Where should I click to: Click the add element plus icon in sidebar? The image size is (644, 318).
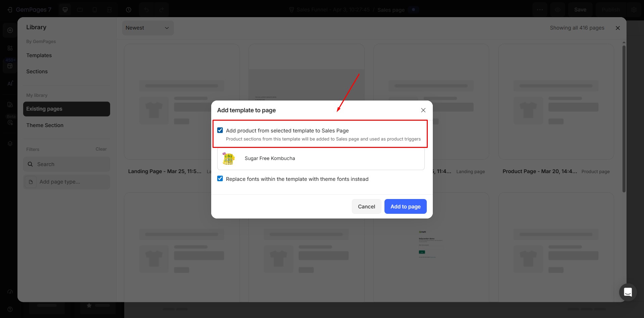tap(10, 30)
